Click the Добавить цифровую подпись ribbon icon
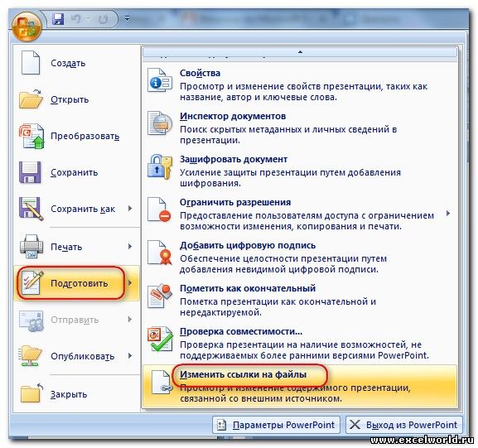The height and width of the screenshot is (448, 478). [x=159, y=253]
